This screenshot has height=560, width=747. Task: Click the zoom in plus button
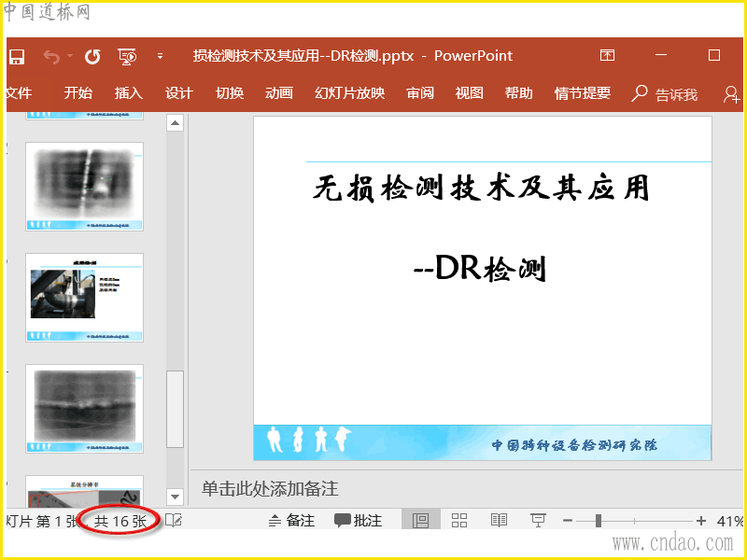701,521
